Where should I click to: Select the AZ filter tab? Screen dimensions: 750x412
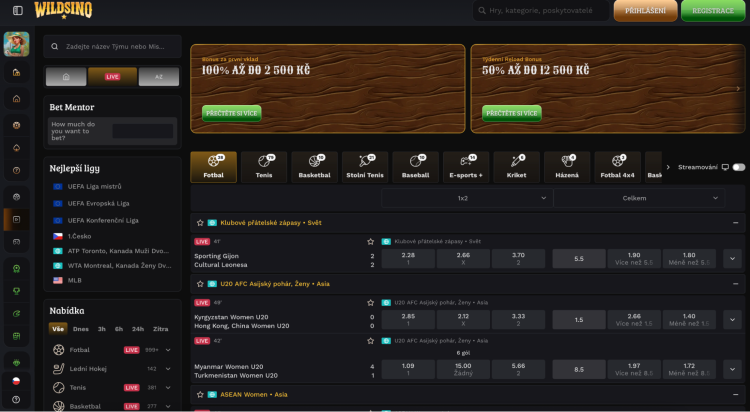click(159, 77)
